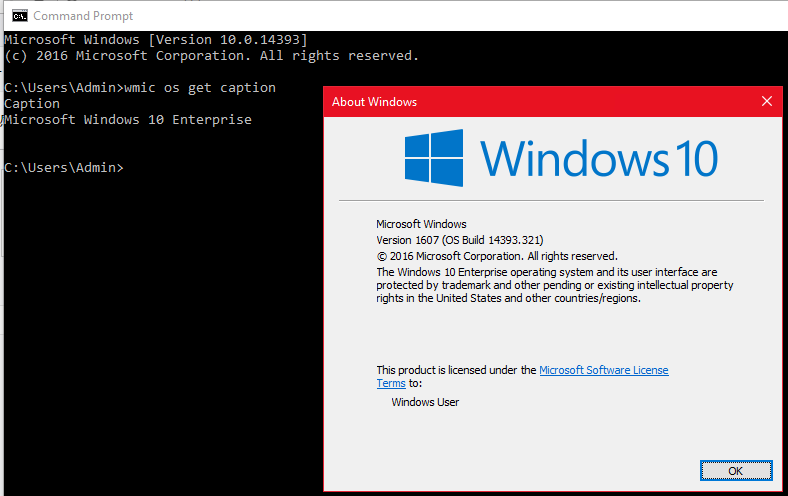Click the last 'C:\Users\Admin>' prompt line
This screenshot has height=496, width=788.
pos(64,167)
